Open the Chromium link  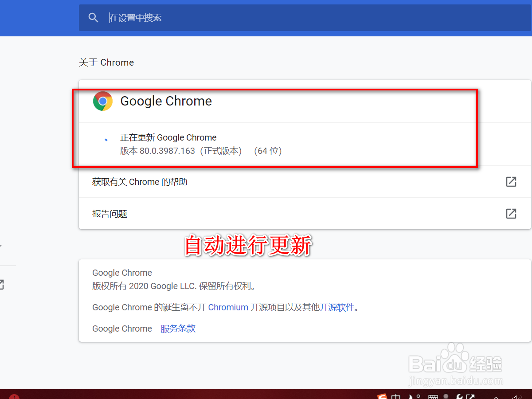228,307
